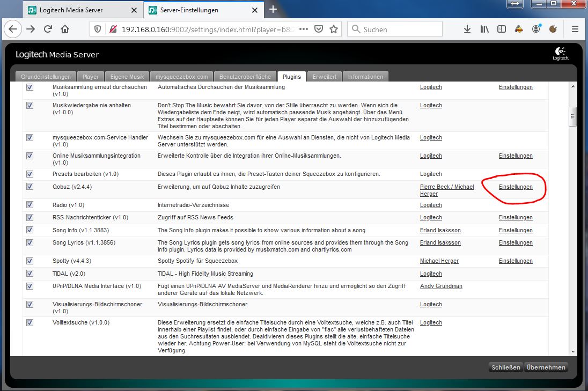Image resolution: width=588 pixels, height=391 pixels.
Task: Uncheck Musiksammlung erneut durchsuchen plugin
Action: (x=30, y=87)
